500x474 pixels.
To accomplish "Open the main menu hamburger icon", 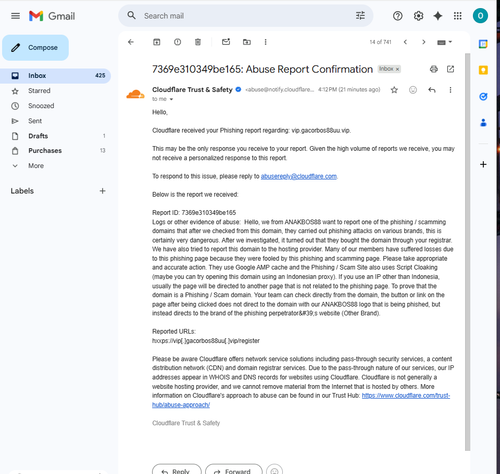I will [x=15, y=16].
